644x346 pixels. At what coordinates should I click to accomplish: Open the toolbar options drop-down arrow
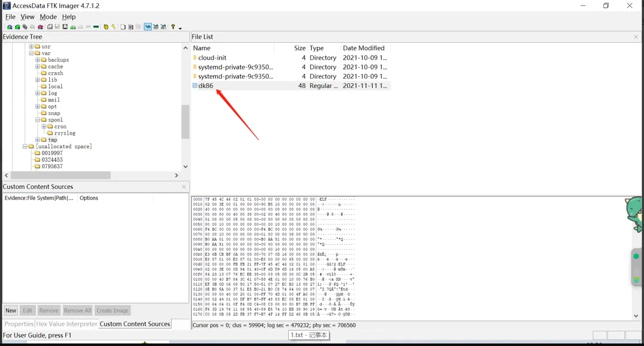[x=180, y=28]
